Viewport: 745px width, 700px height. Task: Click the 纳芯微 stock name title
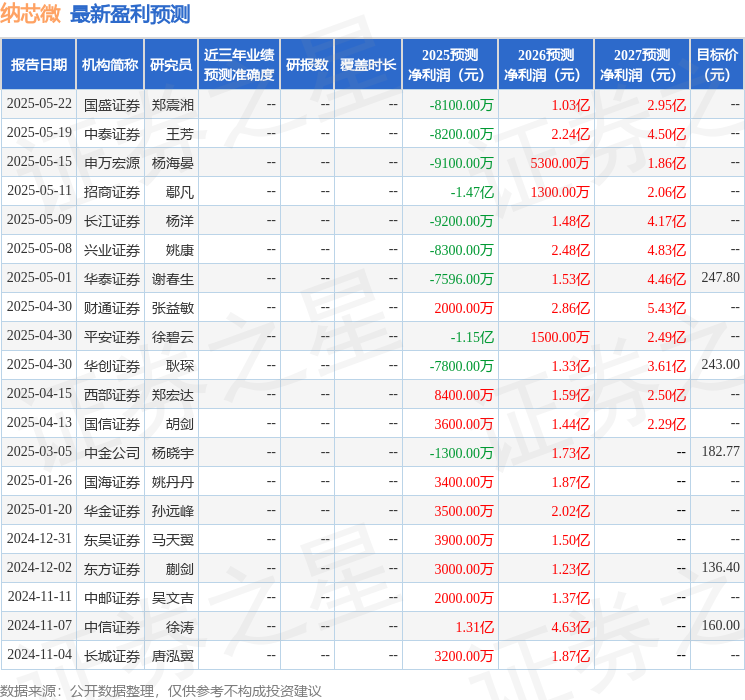tap(30, 14)
